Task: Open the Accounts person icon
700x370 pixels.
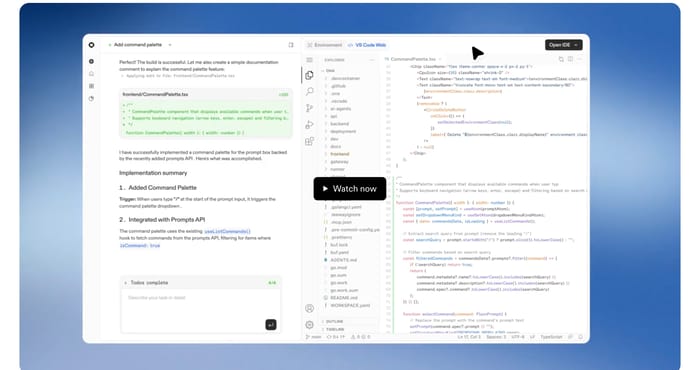Action: click(x=309, y=308)
